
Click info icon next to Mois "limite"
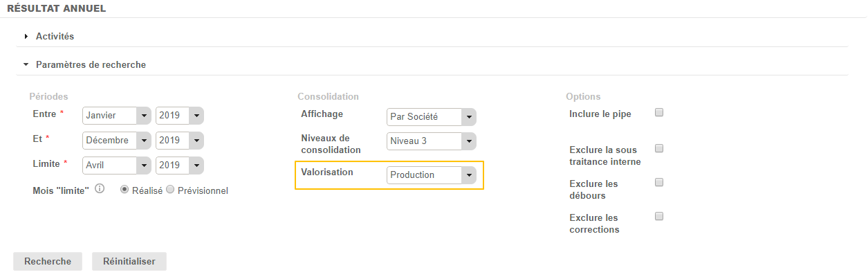point(100,189)
